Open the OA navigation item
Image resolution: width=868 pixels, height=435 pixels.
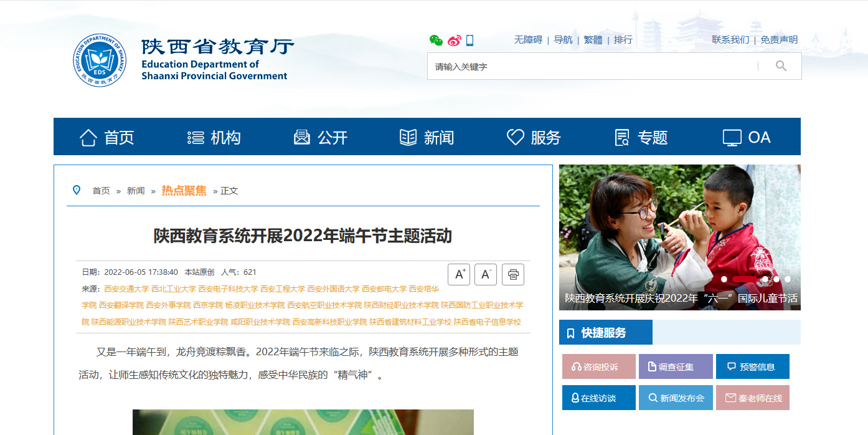click(x=747, y=137)
